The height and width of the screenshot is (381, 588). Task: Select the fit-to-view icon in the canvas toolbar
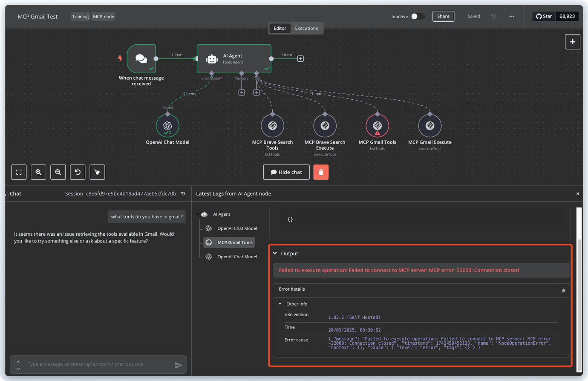(19, 172)
